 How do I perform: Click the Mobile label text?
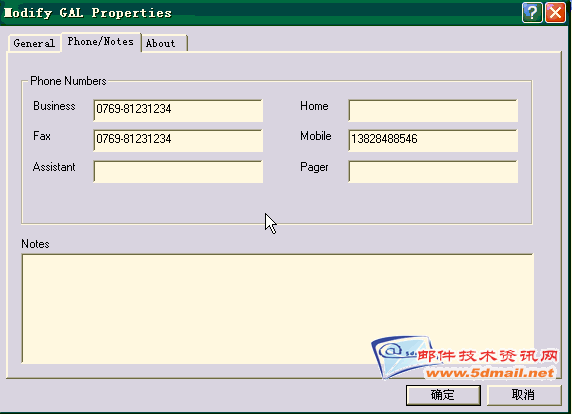(x=316, y=136)
